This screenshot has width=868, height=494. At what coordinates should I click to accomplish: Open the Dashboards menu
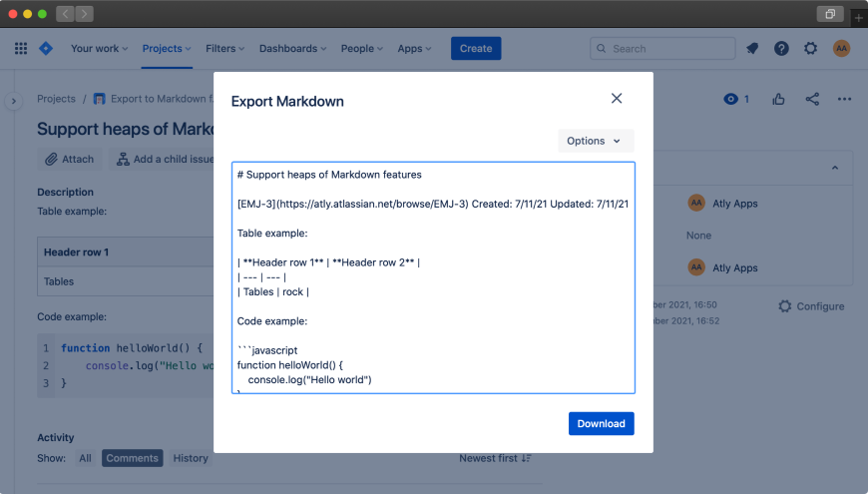pyautogui.click(x=293, y=48)
